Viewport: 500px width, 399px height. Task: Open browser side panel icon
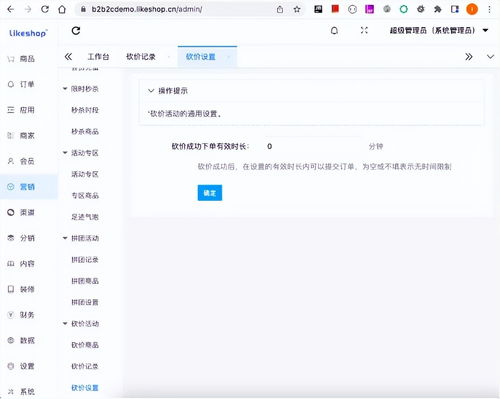click(455, 9)
